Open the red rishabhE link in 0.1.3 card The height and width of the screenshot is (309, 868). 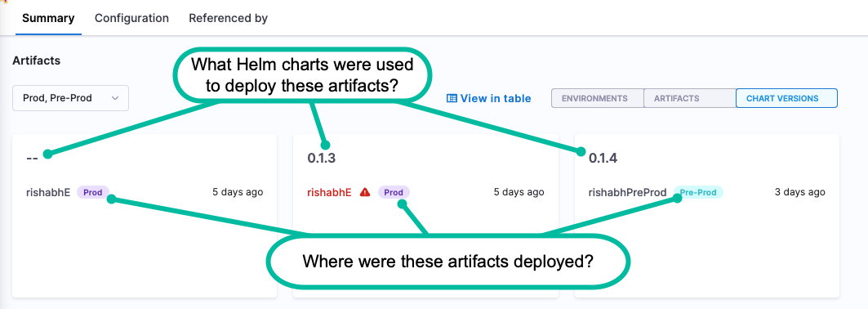(x=329, y=192)
